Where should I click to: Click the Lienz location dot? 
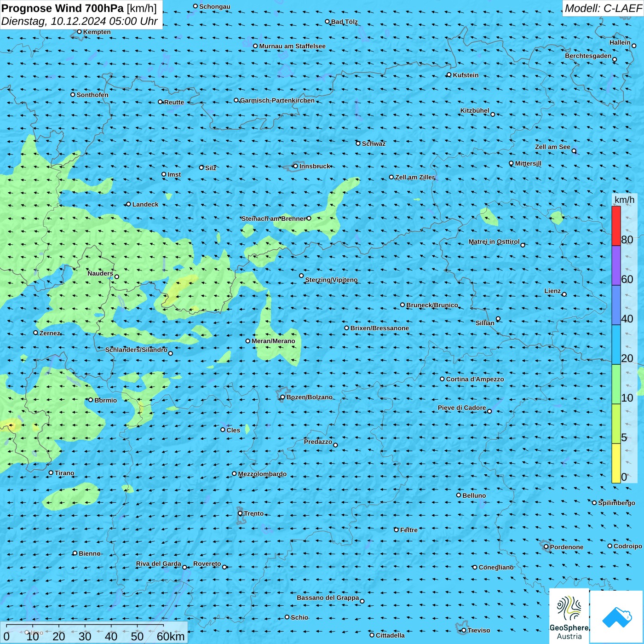pos(564,294)
